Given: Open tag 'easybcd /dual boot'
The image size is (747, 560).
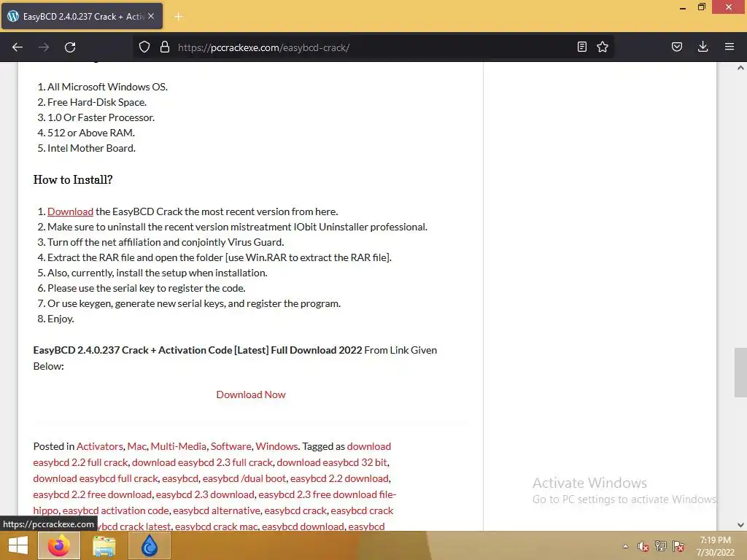Looking at the screenshot, I should pos(244,478).
